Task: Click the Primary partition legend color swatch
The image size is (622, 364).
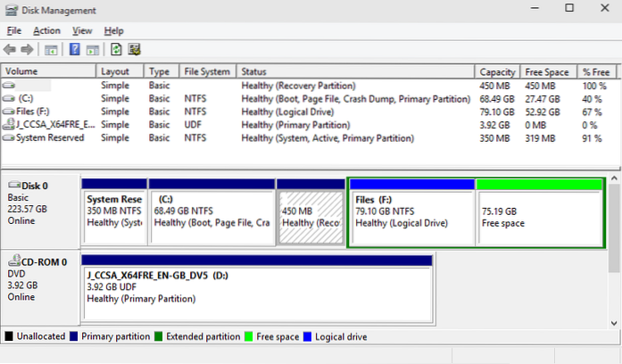Action: (x=70, y=337)
